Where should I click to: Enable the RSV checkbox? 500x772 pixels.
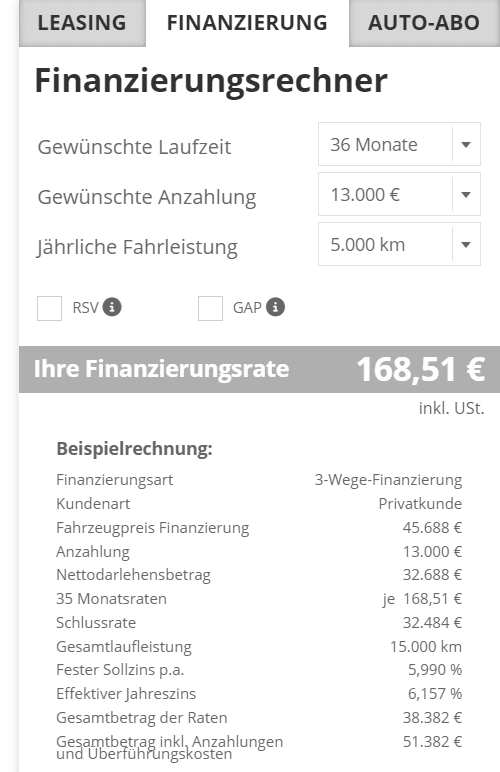tap(49, 308)
